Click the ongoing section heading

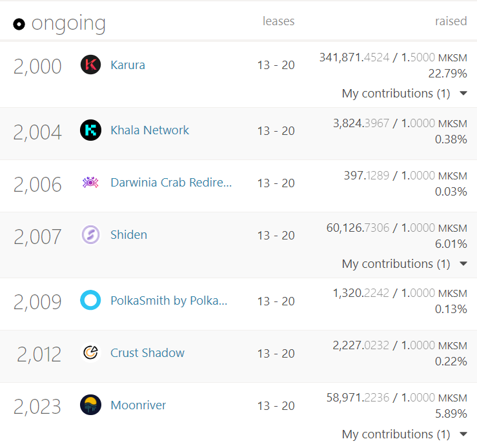click(x=68, y=24)
